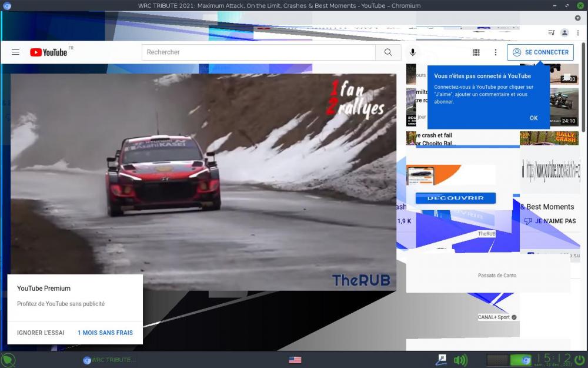Open the taskbar start menu leaf icon

[8, 360]
